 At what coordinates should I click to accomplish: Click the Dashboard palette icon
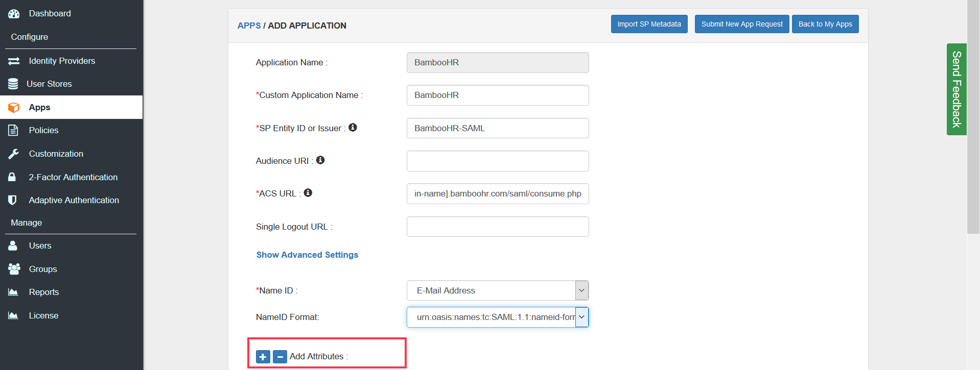(14, 14)
